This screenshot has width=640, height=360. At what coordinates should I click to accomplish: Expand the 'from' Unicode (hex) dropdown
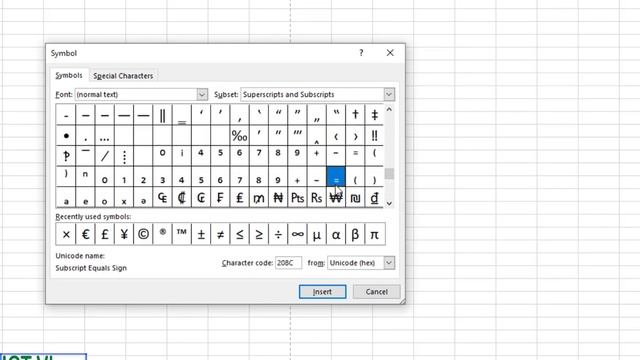click(x=389, y=263)
